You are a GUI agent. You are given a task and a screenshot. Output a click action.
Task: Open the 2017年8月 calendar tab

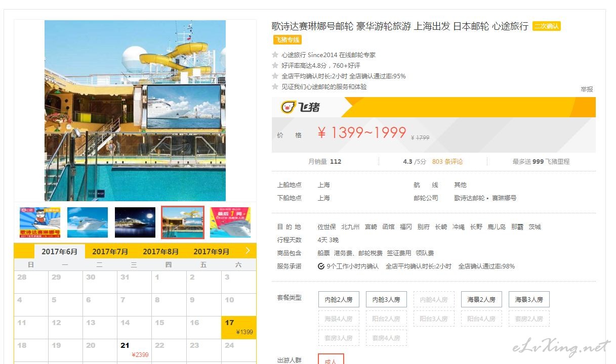[161, 252]
